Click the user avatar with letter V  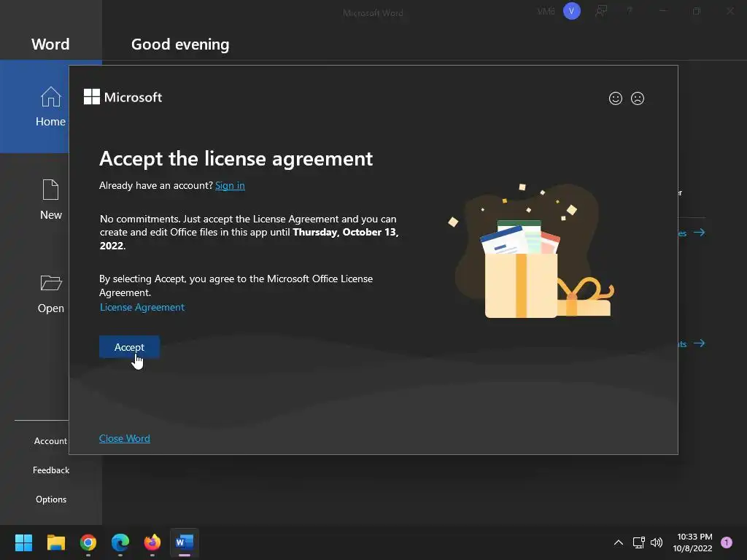pyautogui.click(x=572, y=11)
